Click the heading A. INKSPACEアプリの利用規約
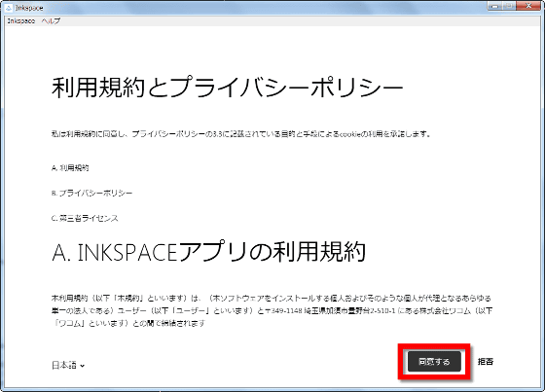This screenshot has height=392, width=545. pyautogui.click(x=208, y=252)
